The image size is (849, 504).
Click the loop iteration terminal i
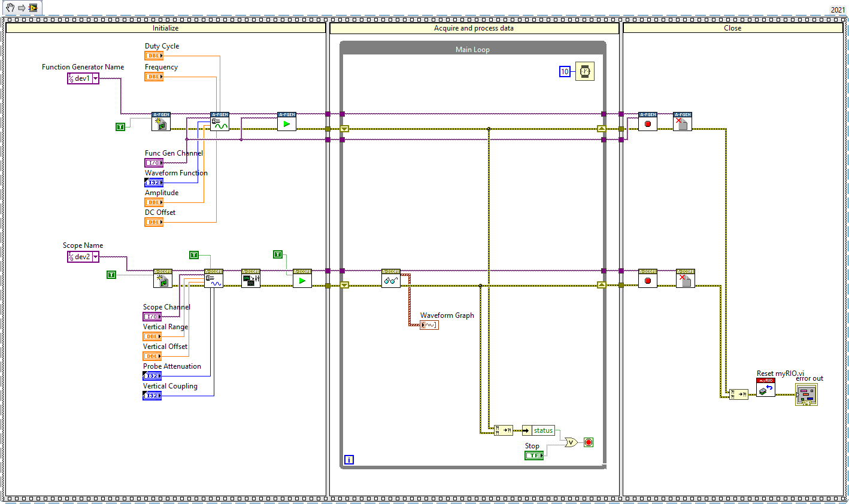pyautogui.click(x=349, y=460)
